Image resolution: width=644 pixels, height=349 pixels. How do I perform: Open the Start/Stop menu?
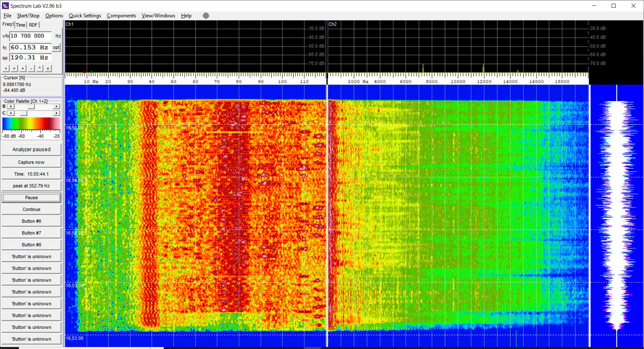tap(28, 15)
